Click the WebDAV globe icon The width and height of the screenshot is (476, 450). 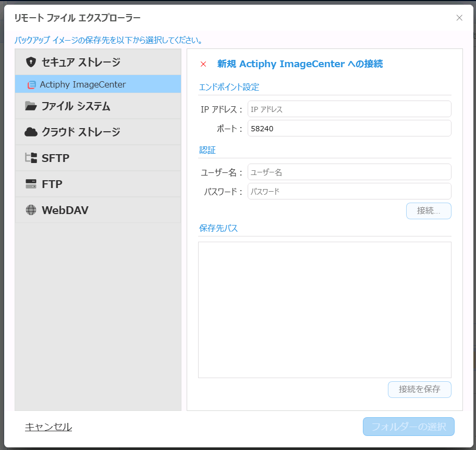click(31, 210)
